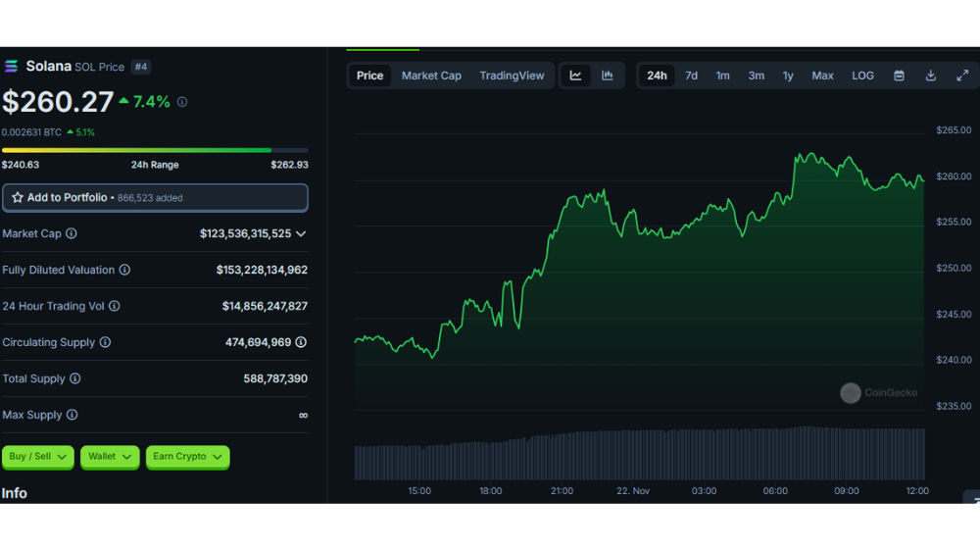This screenshot has height=551, width=980.
Task: Open the Wallet dropdown
Action: tap(110, 457)
